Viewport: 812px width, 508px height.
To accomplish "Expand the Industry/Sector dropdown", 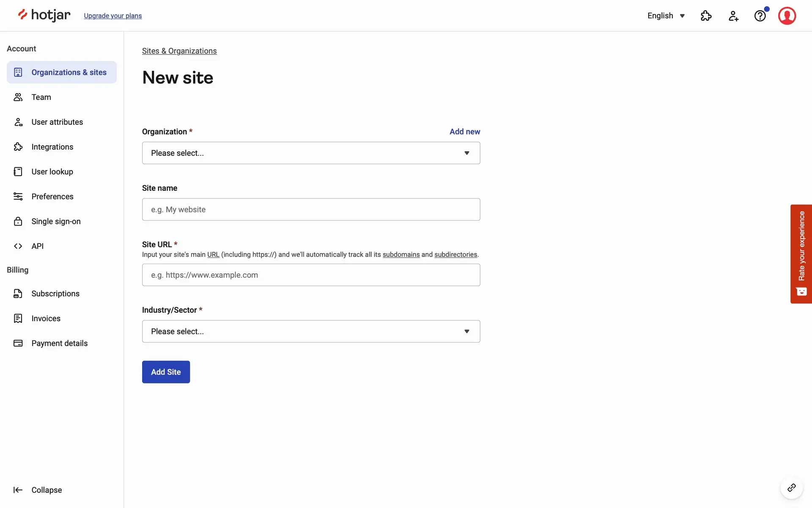I will click(x=311, y=331).
